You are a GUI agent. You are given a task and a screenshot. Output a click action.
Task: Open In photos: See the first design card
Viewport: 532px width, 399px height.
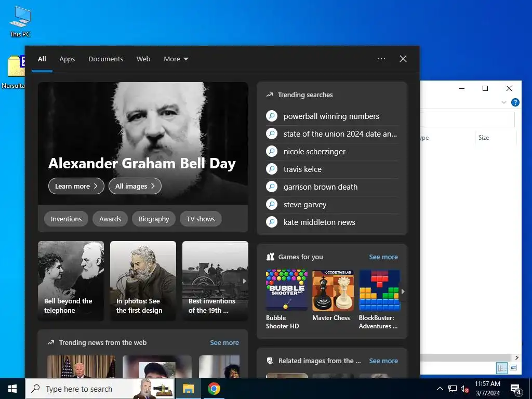click(x=143, y=281)
